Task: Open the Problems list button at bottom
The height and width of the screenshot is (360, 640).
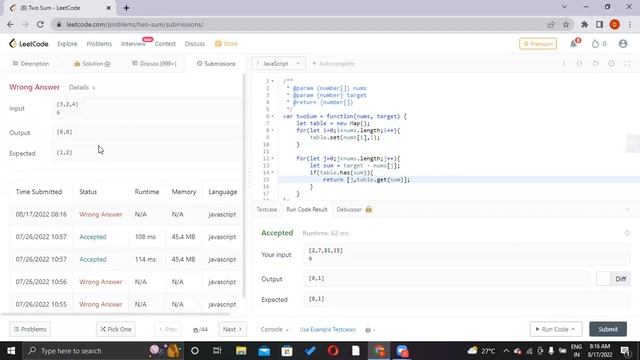Action: (30, 329)
